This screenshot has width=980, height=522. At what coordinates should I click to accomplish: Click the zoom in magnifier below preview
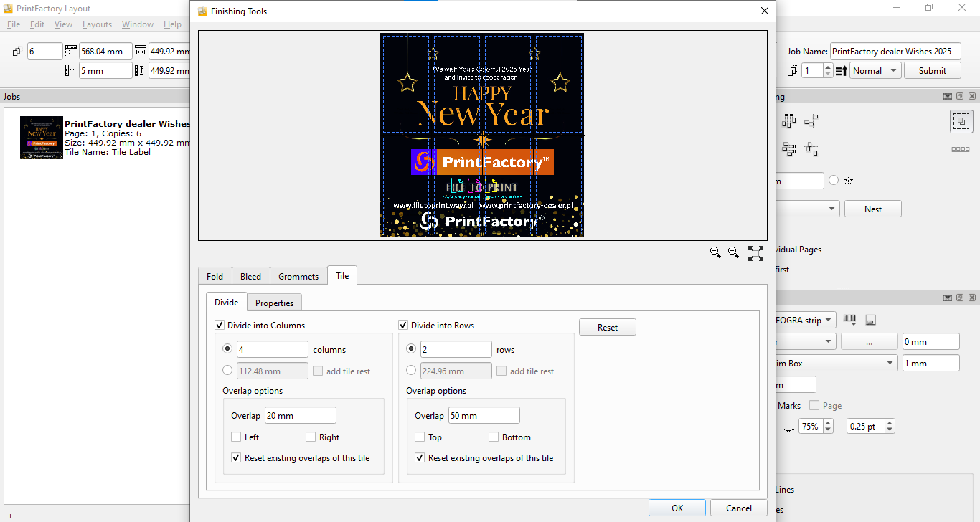[x=733, y=252]
